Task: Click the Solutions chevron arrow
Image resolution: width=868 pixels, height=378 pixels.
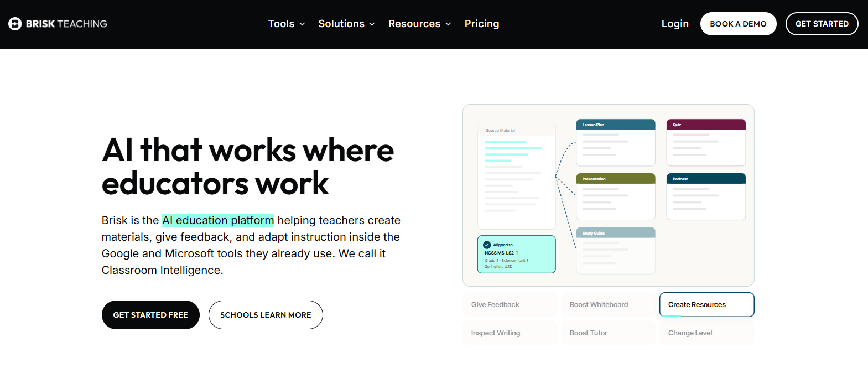Action: (x=372, y=24)
